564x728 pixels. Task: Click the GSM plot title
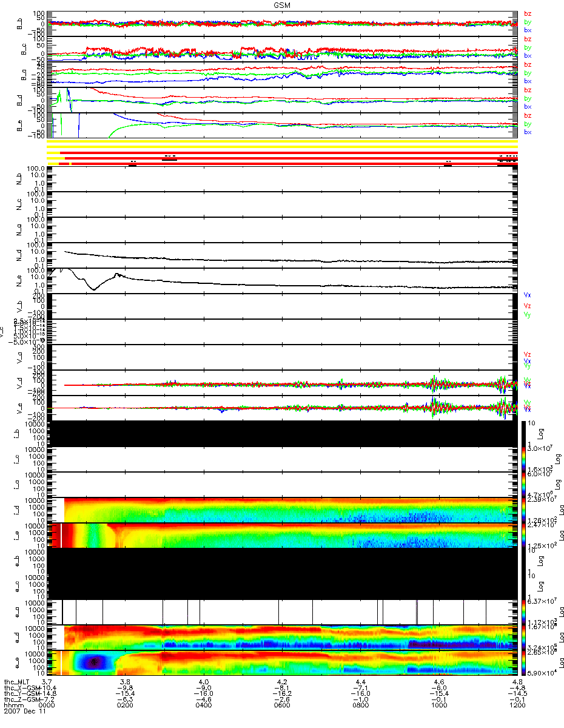coord(282,4)
